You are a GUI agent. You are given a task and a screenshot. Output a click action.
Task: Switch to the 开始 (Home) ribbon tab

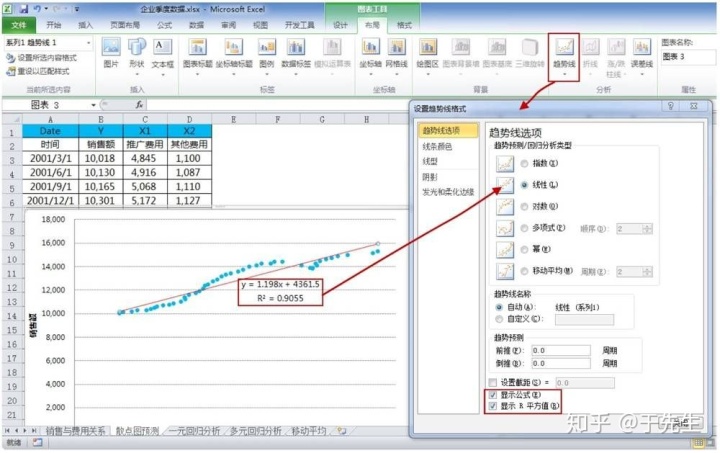coord(54,25)
